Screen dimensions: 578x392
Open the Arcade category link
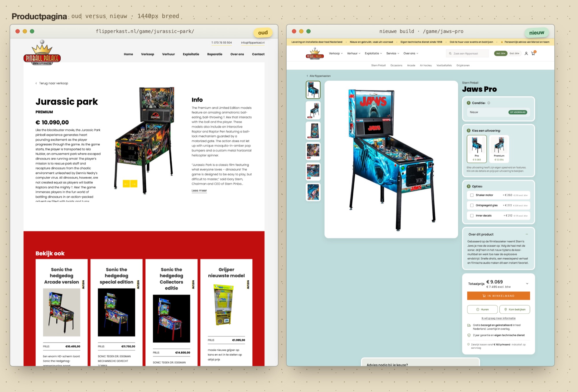tap(411, 66)
